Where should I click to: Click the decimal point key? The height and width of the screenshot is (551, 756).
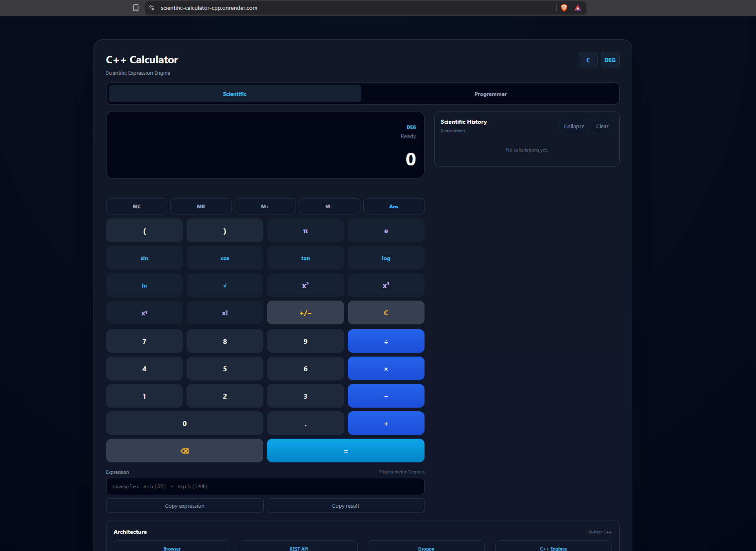[x=305, y=424]
